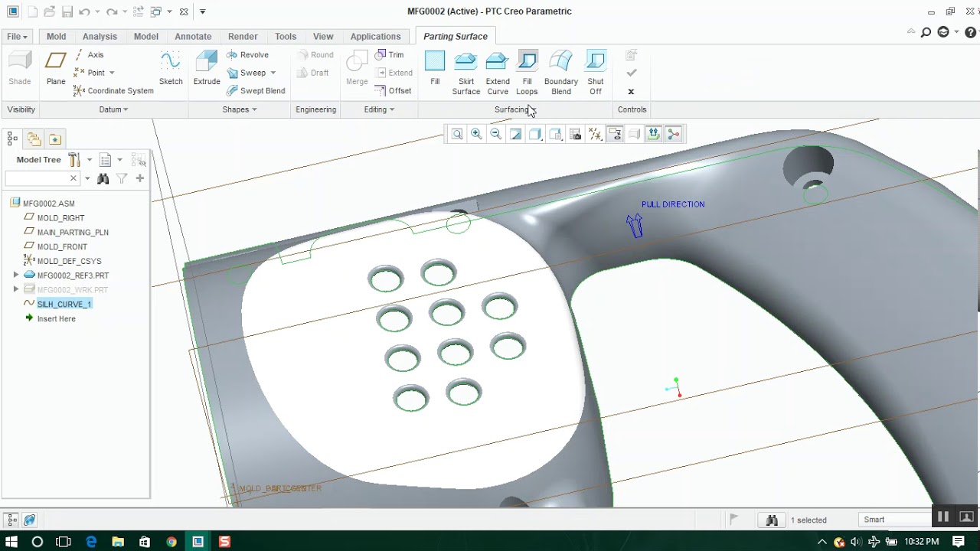
Task: Switch to Folder Browser navigator tab
Action: [34, 139]
